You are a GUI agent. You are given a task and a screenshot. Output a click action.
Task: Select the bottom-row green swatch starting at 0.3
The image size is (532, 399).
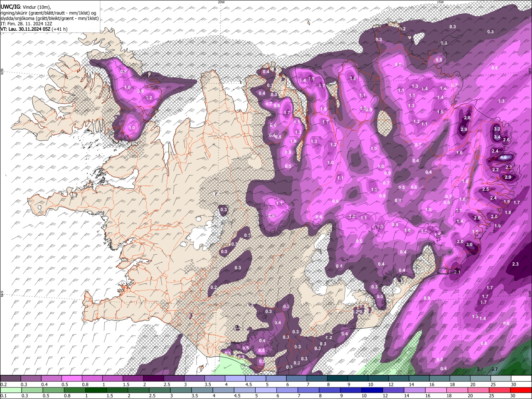click(x=32, y=390)
